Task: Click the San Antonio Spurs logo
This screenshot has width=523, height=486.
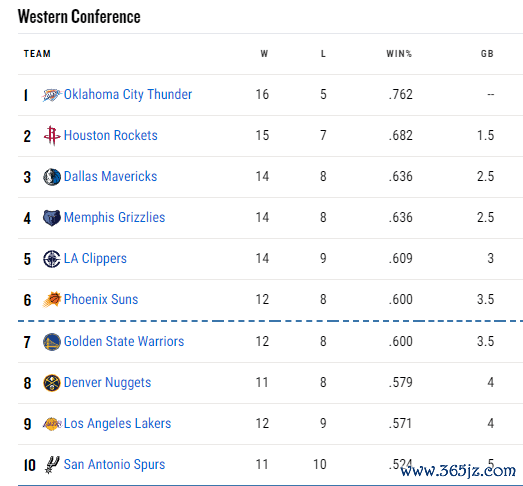Action: (52, 465)
